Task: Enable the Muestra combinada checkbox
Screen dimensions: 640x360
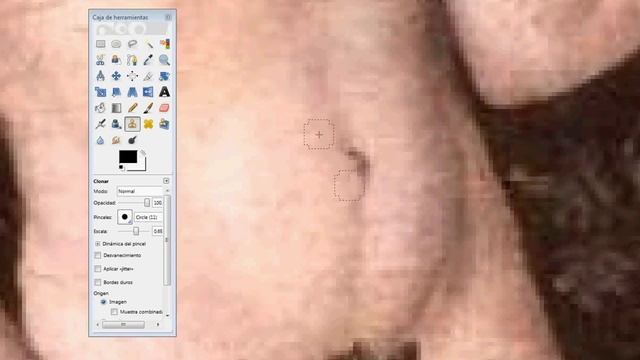Action: pos(114,312)
